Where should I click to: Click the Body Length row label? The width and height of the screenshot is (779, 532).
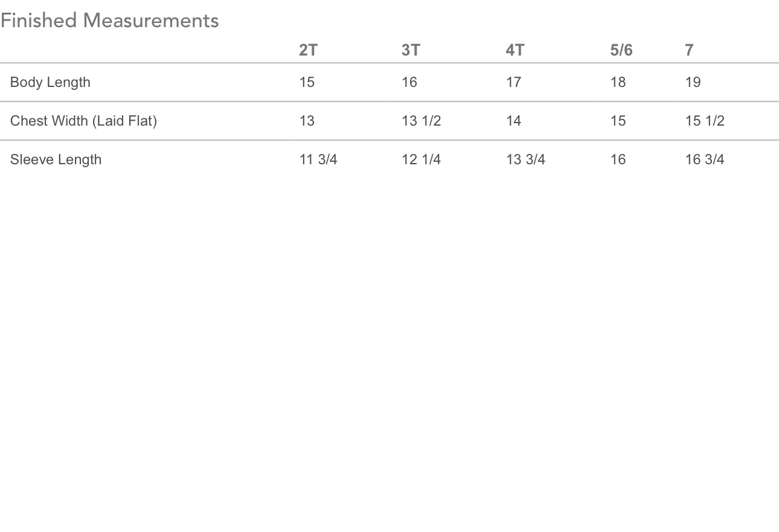(x=50, y=82)
